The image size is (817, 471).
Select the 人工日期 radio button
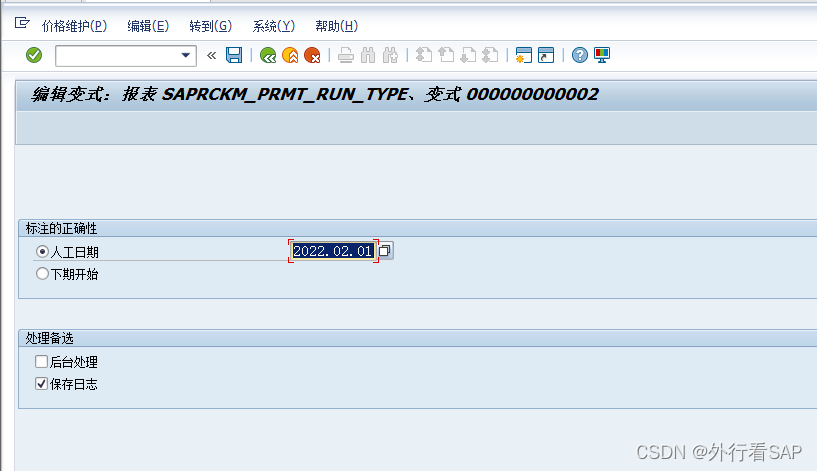tap(42, 252)
